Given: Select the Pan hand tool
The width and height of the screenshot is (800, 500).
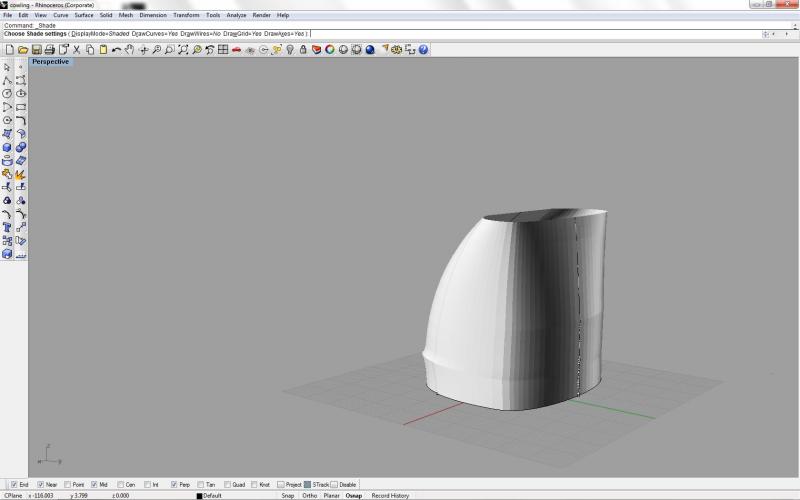Looking at the screenshot, I should click(130, 49).
